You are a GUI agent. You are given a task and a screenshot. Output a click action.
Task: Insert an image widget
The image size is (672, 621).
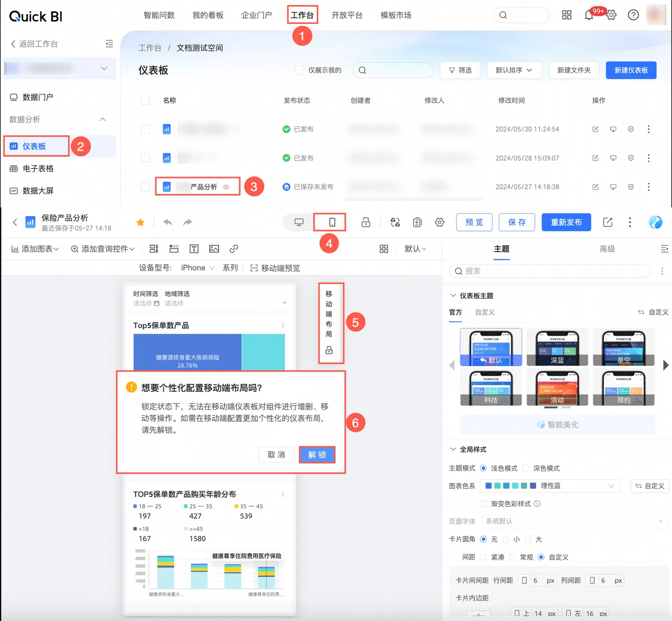(x=214, y=249)
